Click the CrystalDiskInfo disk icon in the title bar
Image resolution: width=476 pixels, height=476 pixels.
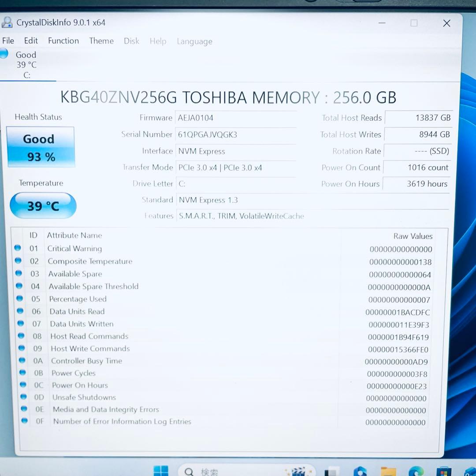pyautogui.click(x=7, y=22)
